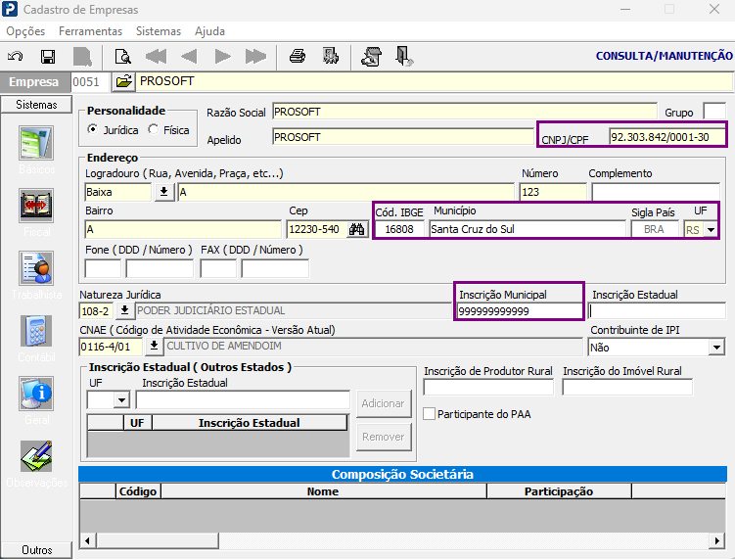Click the Inscrição Estadual field beside Municipal
Screen dimensions: 735x560
pos(657,311)
